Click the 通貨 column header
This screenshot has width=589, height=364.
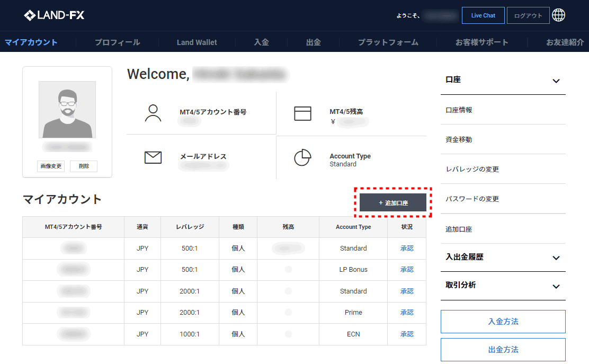[142, 227]
